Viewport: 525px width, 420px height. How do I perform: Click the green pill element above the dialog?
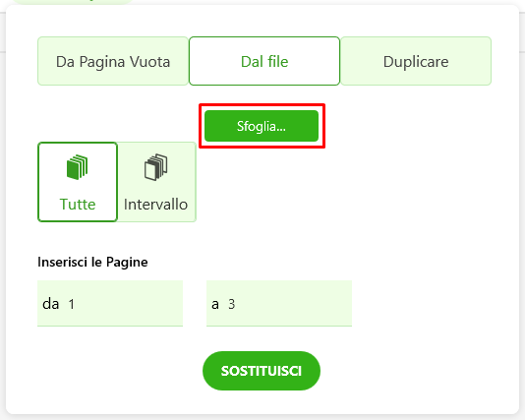73,2
